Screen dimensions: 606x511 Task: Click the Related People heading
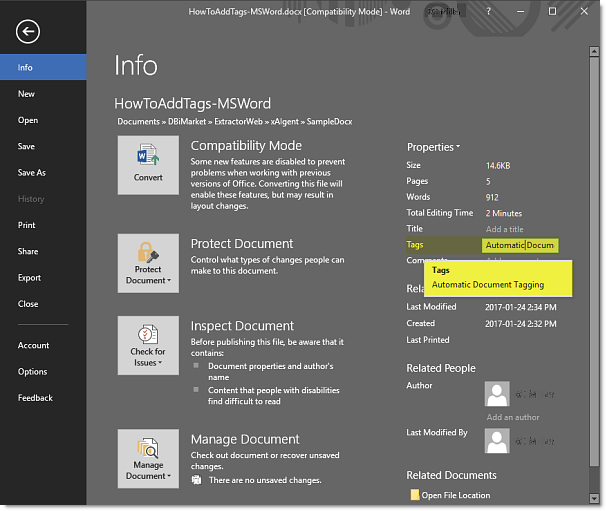441,368
